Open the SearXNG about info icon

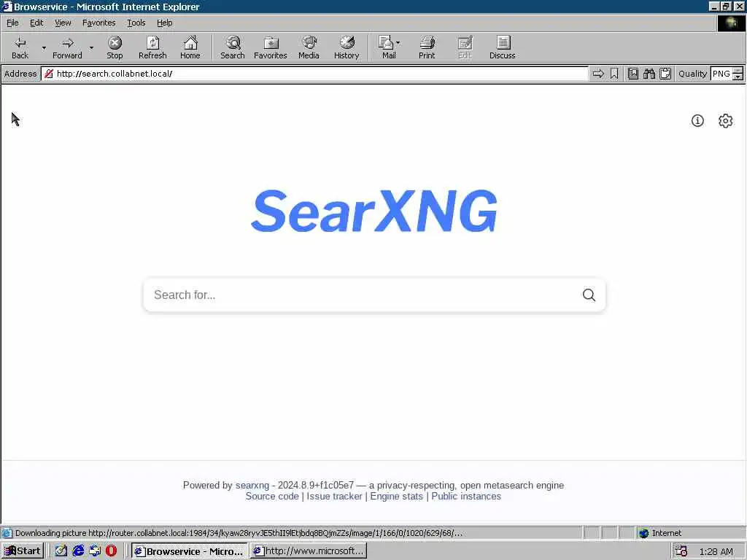697,120
